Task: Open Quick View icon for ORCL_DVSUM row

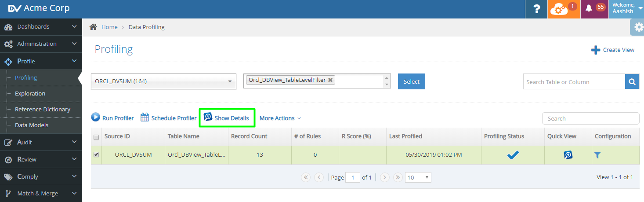Action: click(x=568, y=155)
